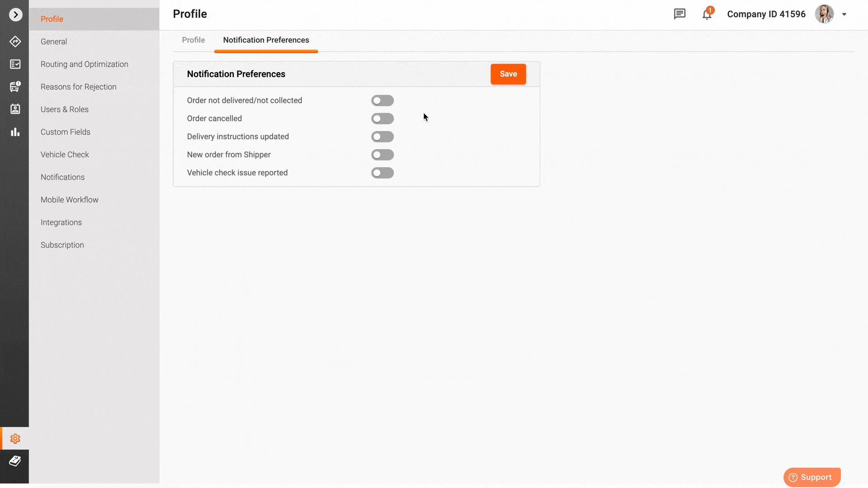The image size is (868, 488).
Task: Open the chat messages icon
Action: tap(679, 14)
